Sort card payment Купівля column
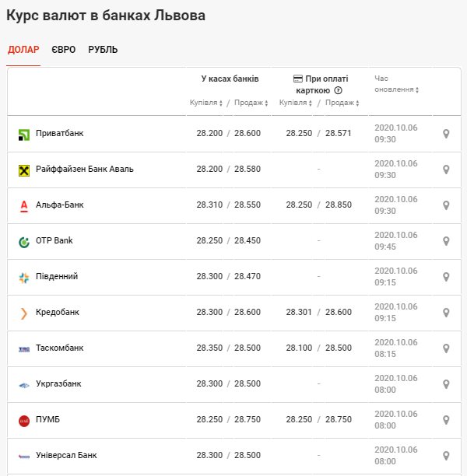Viewport: 467px width, 476px height. point(296,103)
